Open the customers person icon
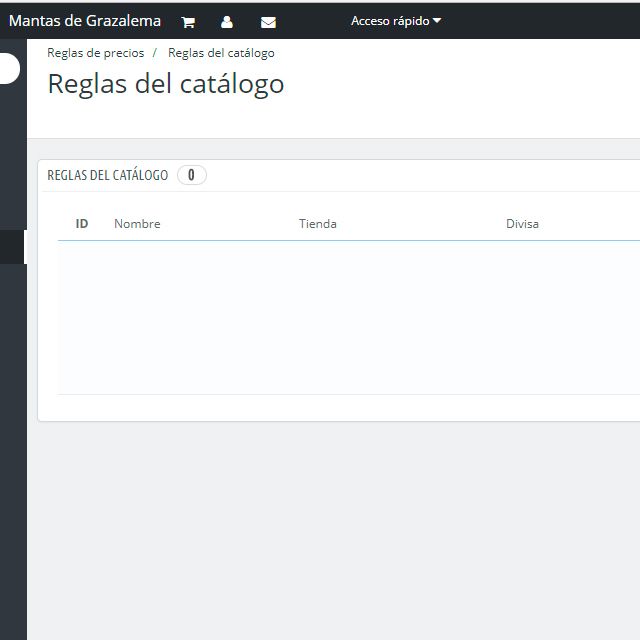Image resolution: width=640 pixels, height=640 pixels. (227, 22)
